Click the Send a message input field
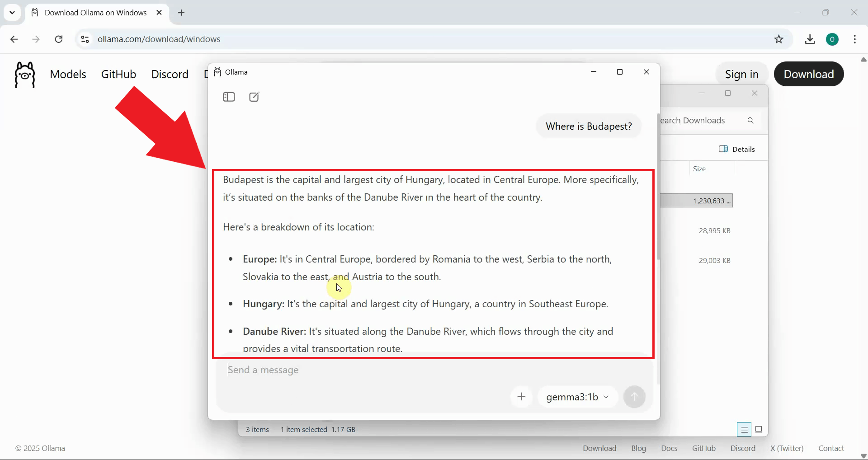The width and height of the screenshot is (868, 460). (362, 370)
